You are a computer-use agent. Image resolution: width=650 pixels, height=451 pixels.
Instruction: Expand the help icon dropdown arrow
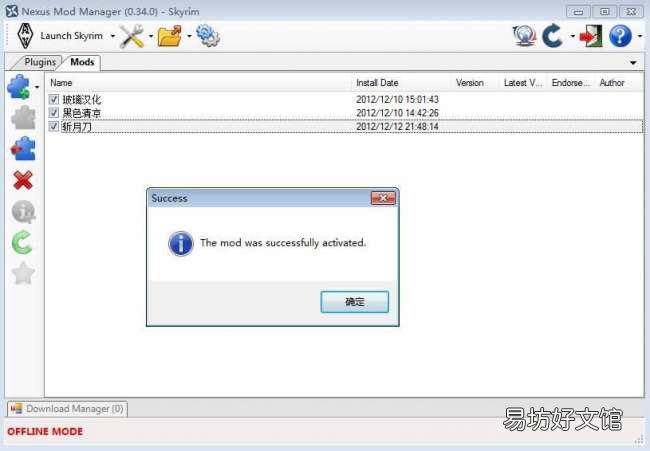[x=640, y=36]
